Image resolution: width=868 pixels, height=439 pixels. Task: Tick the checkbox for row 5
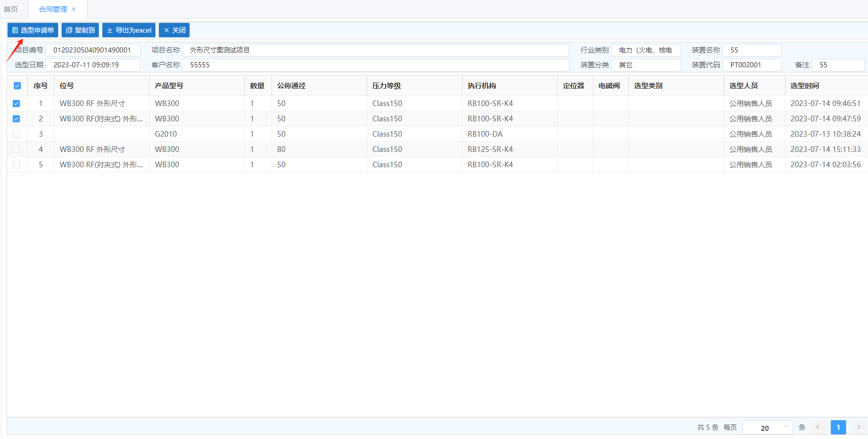coord(16,165)
